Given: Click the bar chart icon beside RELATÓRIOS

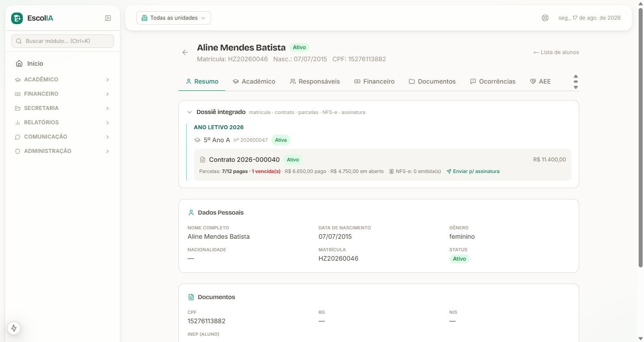Looking at the screenshot, I should [x=18, y=122].
